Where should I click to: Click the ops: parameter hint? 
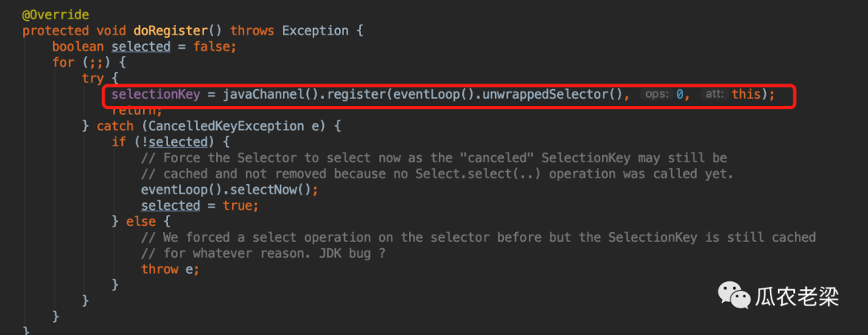pos(657,95)
